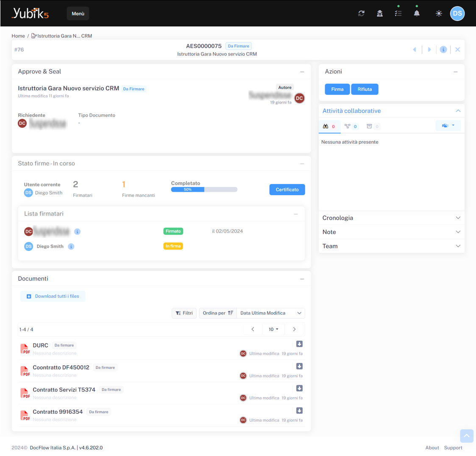
Task: Open the record info icon in header bar
Action: (443, 50)
